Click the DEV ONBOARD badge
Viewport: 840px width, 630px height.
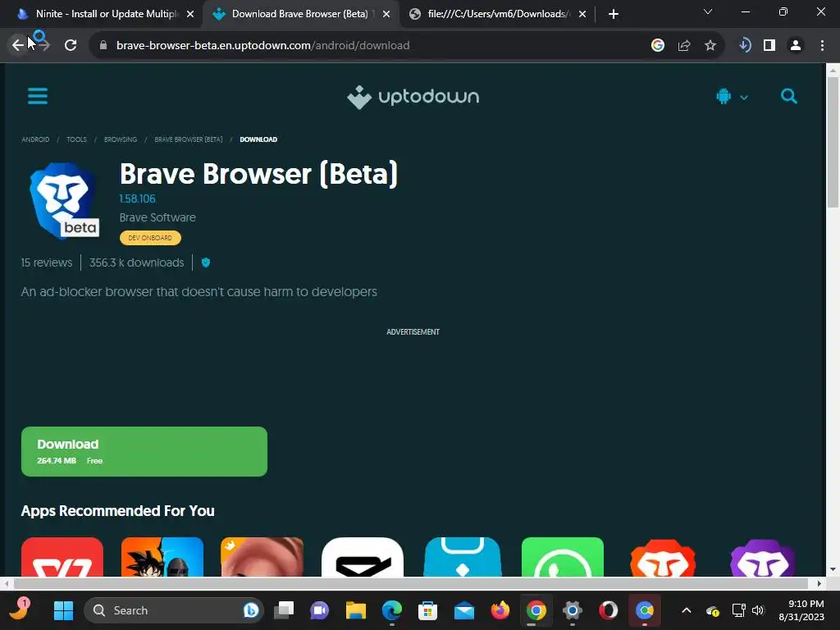coord(150,238)
